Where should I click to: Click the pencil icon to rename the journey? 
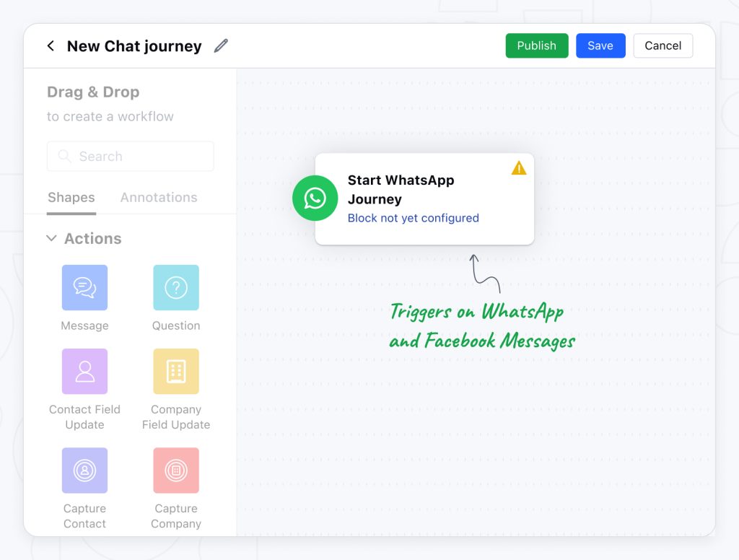[x=221, y=45]
